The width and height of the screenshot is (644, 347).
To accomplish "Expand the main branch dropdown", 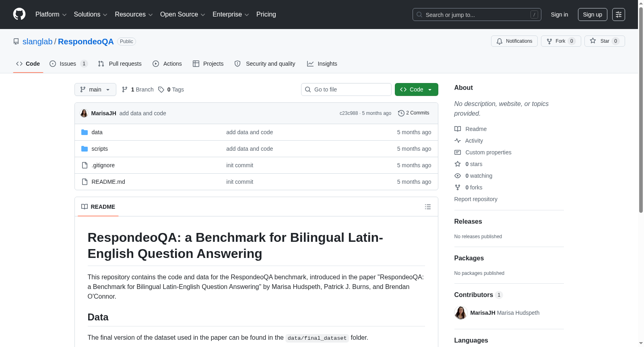I will click(95, 89).
